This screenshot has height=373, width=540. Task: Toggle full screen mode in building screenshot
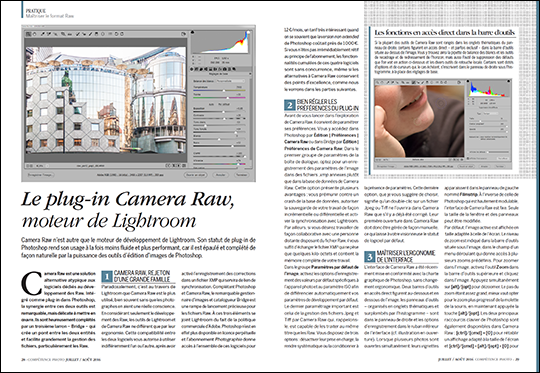tap(183, 34)
